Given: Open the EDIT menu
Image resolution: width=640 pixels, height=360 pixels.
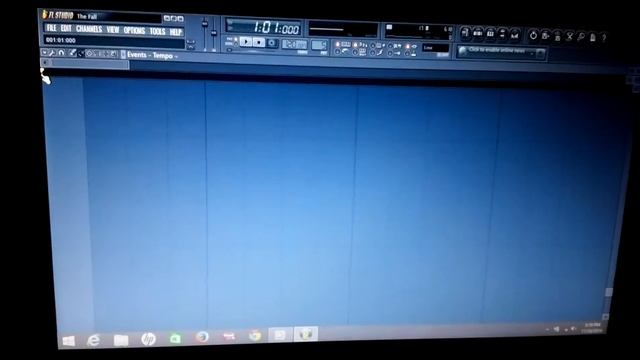Looking at the screenshot, I should coord(66,29).
